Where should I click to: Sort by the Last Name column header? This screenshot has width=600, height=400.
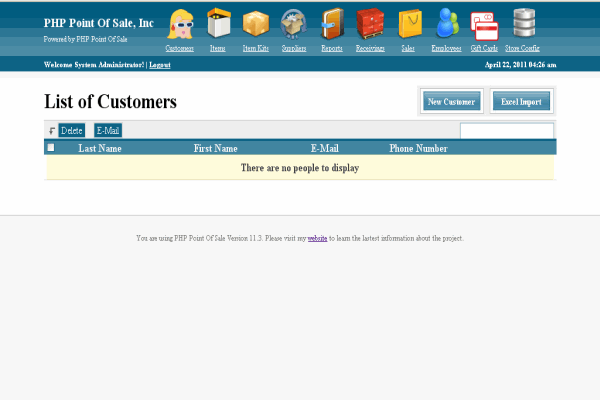100,148
